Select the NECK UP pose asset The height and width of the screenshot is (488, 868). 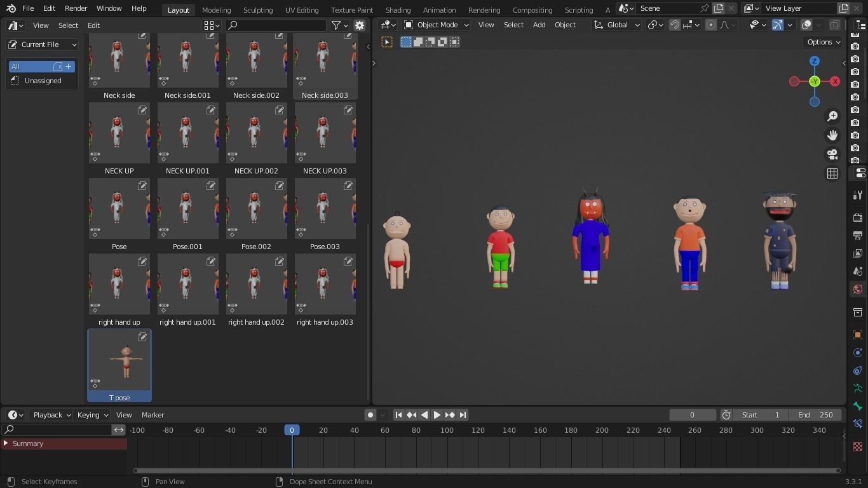(119, 139)
